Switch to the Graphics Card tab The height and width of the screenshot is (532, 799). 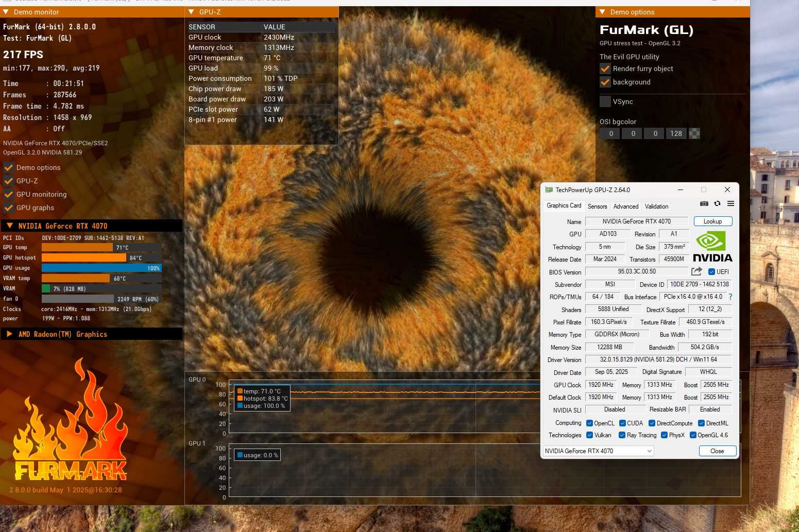coord(564,206)
